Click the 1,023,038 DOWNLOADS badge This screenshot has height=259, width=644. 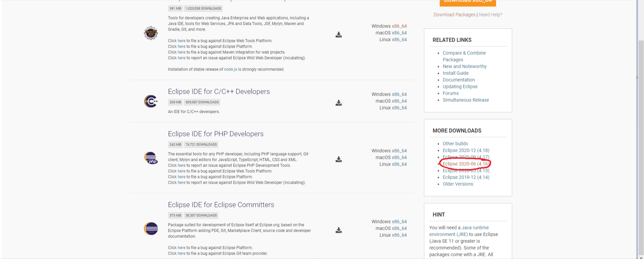coord(204,9)
